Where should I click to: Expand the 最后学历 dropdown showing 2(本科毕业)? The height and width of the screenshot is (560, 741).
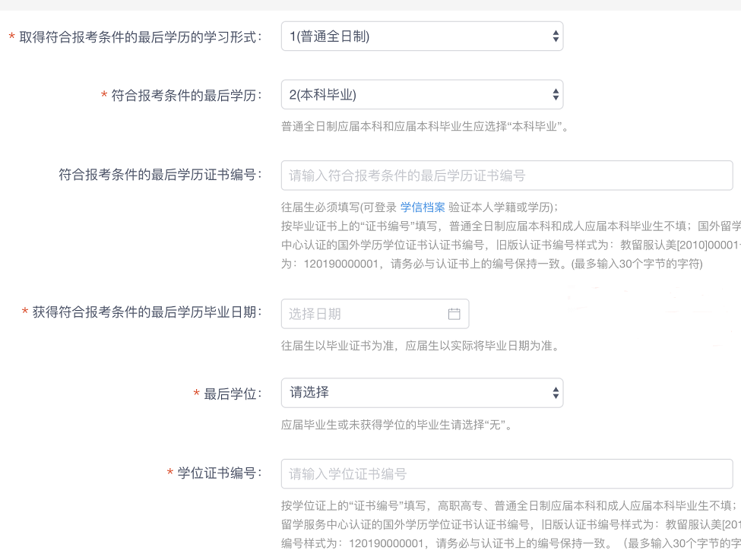point(421,95)
